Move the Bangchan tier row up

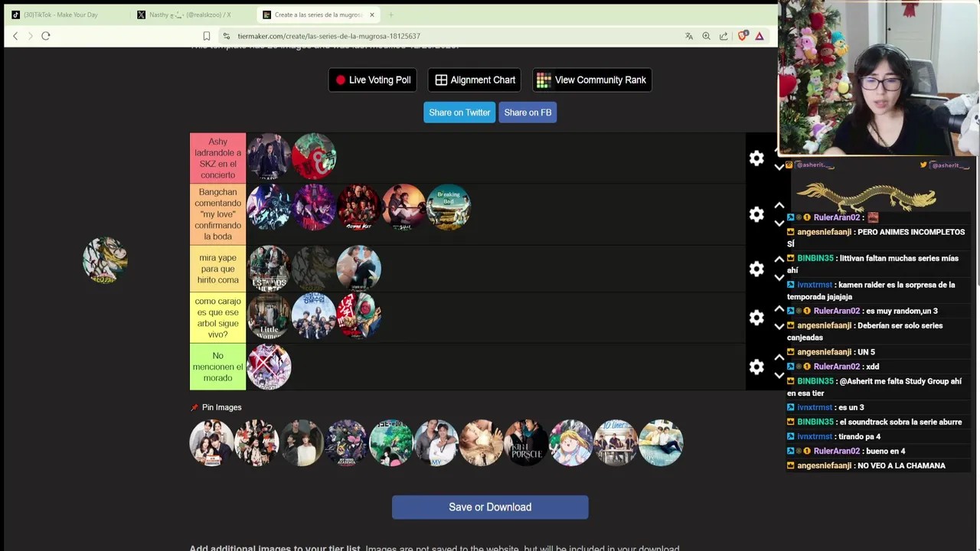point(779,205)
